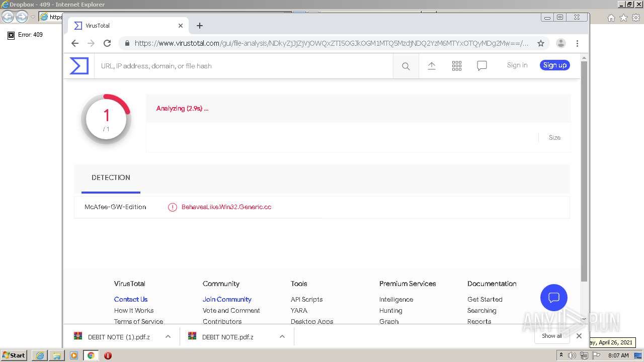Click the upload file icon
This screenshot has height=362, width=644.
tap(432, 66)
